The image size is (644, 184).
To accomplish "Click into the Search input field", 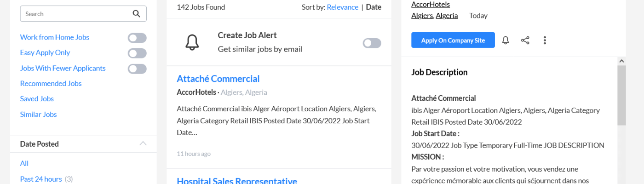I will [x=76, y=14].
